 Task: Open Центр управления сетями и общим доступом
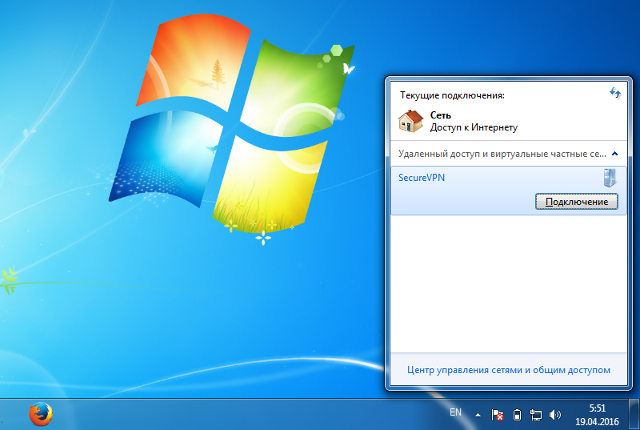point(509,370)
